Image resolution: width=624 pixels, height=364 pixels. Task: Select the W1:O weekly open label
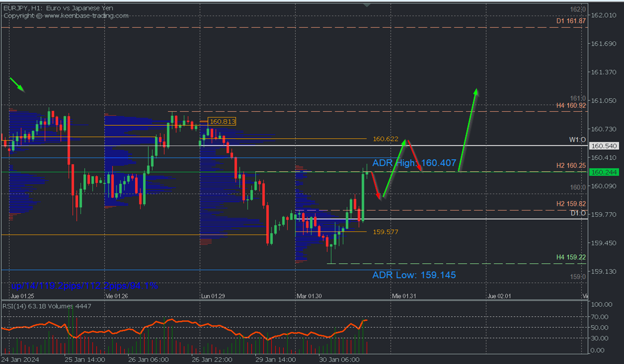(x=577, y=140)
